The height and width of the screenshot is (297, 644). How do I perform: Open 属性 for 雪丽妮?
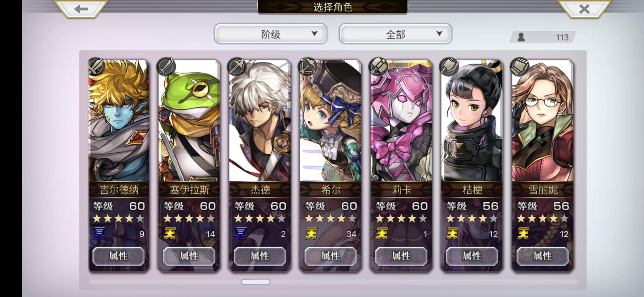[542, 256]
